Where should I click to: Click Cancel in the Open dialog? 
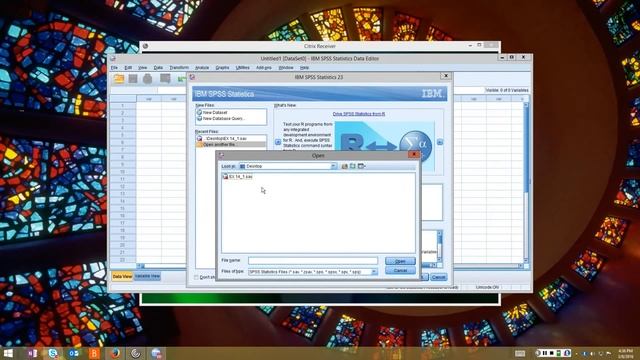(x=400, y=270)
